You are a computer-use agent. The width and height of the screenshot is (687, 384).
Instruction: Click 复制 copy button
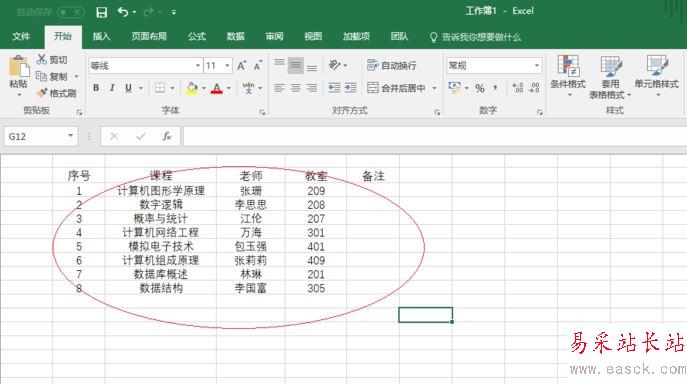(52, 77)
